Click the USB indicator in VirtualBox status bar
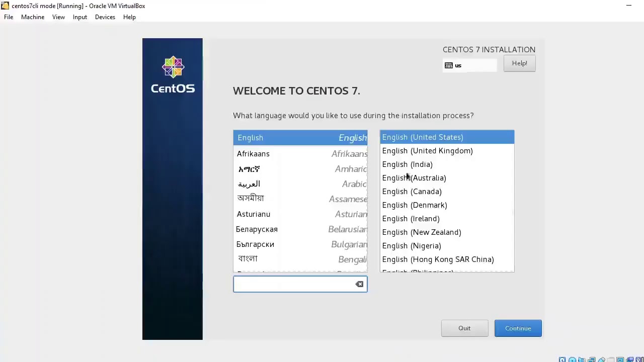Image resolution: width=644 pixels, height=362 pixels. 601,360
